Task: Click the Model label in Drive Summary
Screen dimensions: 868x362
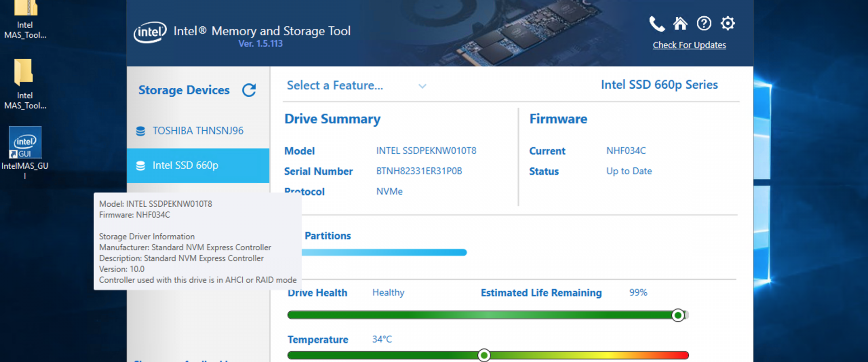Action: point(299,151)
